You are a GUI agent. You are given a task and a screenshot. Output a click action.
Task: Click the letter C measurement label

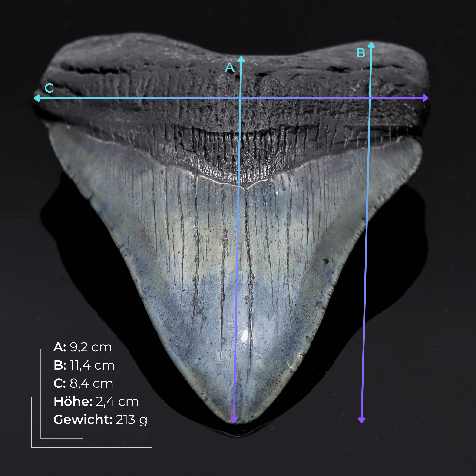tap(49, 88)
